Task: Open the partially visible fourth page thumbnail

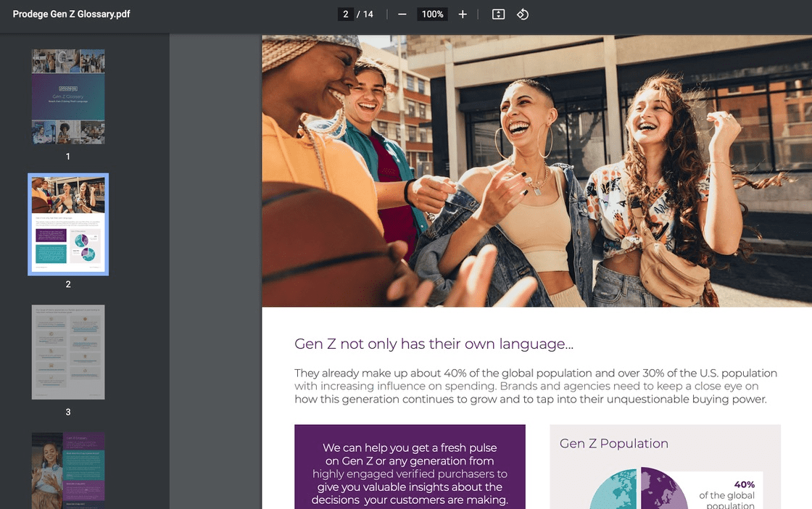Action: coord(68,471)
